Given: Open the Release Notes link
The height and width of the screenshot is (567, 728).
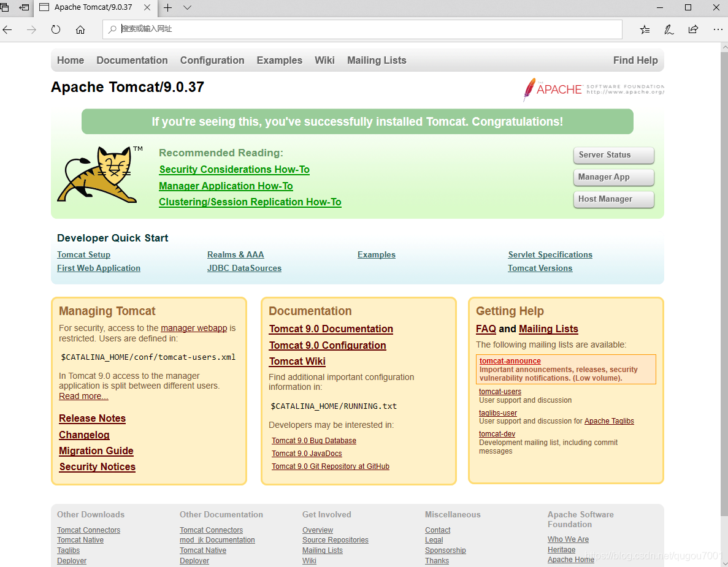Looking at the screenshot, I should [x=93, y=419].
